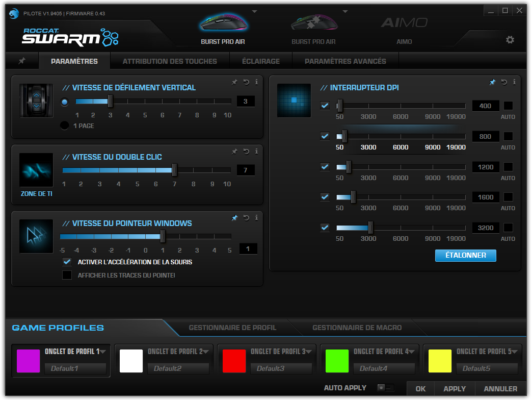Show info for Vitesse du pointeur Windows
532x400 pixels.
click(x=256, y=218)
